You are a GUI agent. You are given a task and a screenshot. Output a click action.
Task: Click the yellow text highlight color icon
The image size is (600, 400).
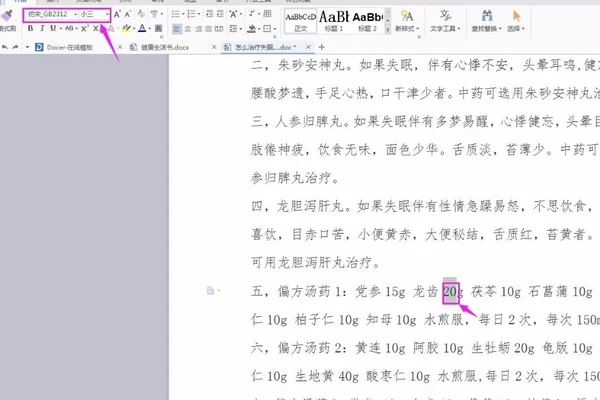coord(126,28)
